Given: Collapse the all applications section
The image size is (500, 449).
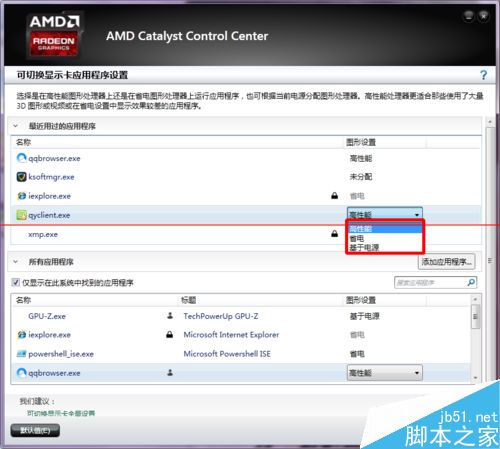Looking at the screenshot, I should pos(15,262).
